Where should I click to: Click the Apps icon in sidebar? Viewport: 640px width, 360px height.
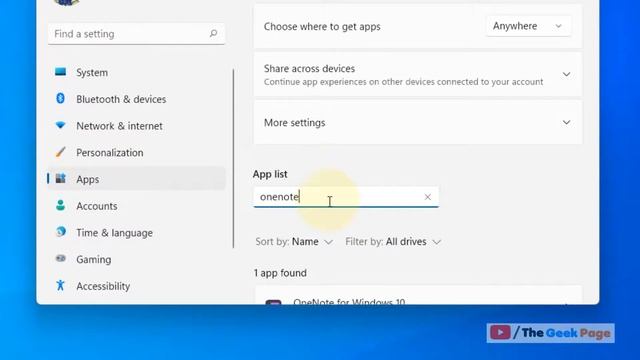coord(60,178)
